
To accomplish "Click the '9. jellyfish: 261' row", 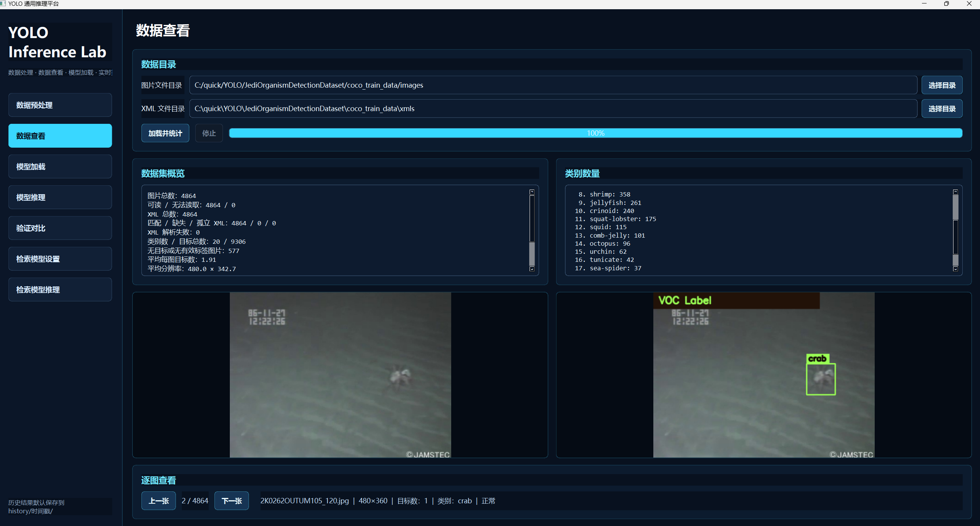I will pos(610,203).
